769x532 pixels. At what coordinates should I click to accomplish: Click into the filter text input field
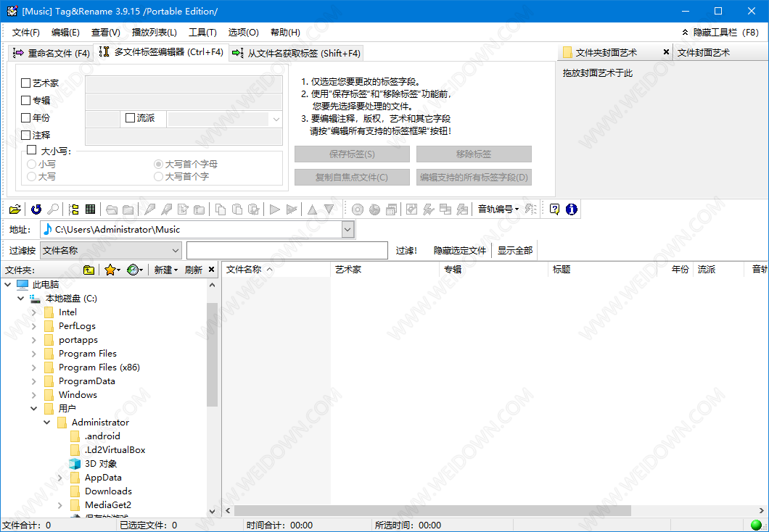click(x=287, y=250)
